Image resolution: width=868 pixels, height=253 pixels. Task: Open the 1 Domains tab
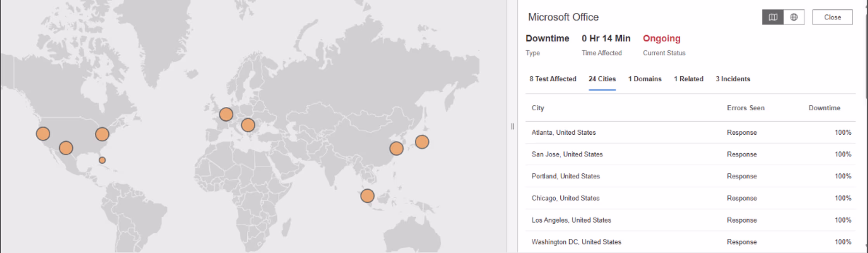(645, 79)
